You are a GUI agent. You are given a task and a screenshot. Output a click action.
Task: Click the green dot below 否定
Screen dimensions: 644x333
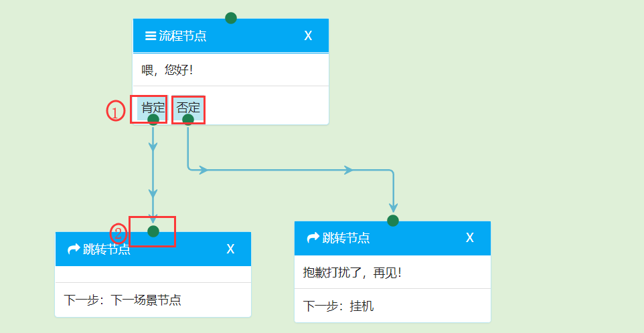(188, 120)
